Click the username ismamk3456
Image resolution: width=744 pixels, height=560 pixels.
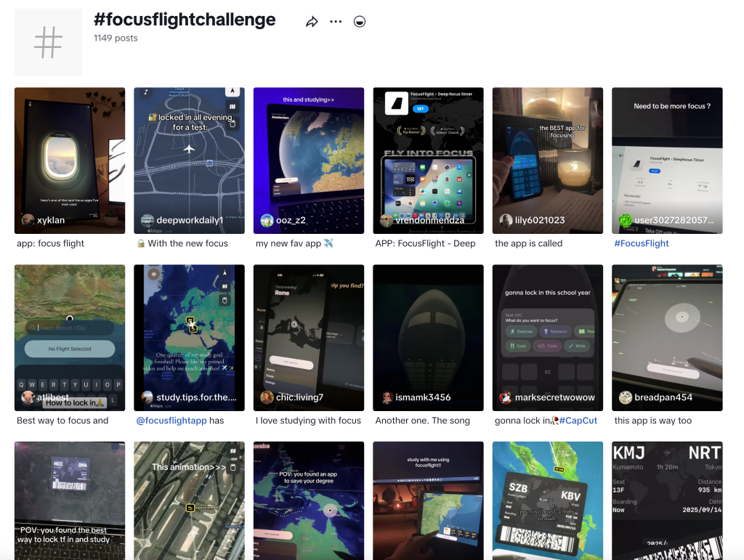pyautogui.click(x=423, y=397)
